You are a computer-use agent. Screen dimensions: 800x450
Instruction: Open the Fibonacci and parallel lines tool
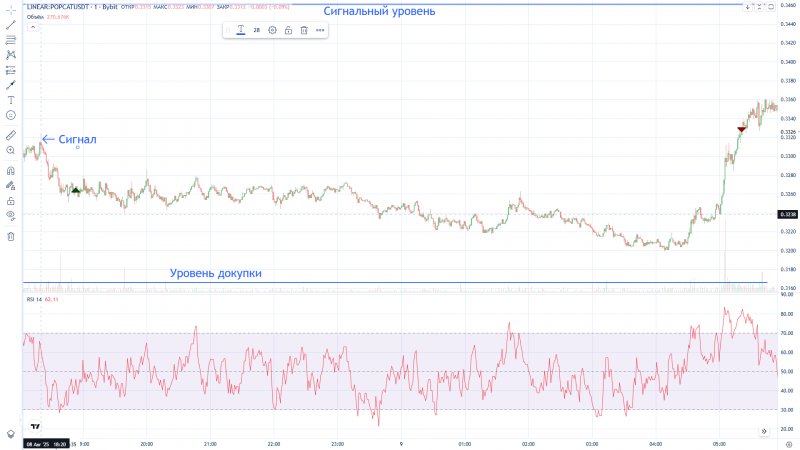11,40
